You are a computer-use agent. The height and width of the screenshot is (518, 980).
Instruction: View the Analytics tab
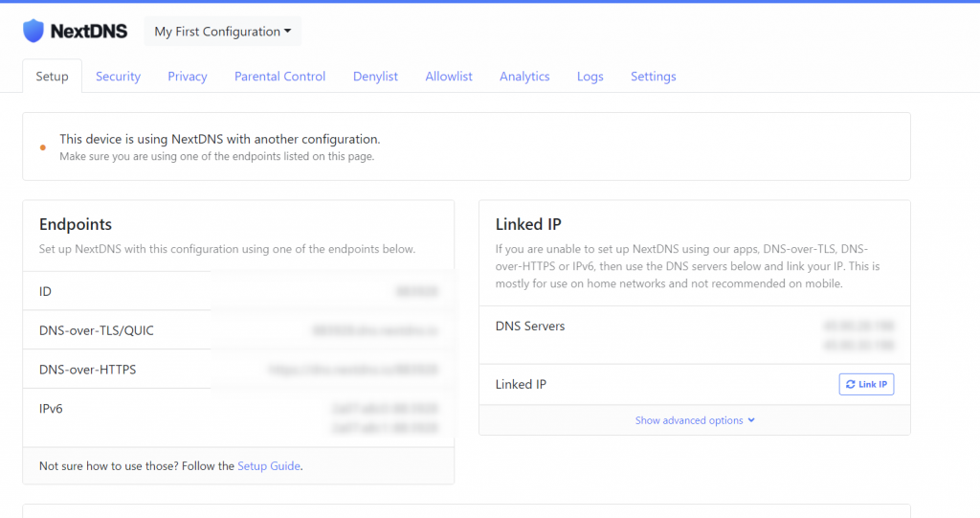click(x=524, y=77)
